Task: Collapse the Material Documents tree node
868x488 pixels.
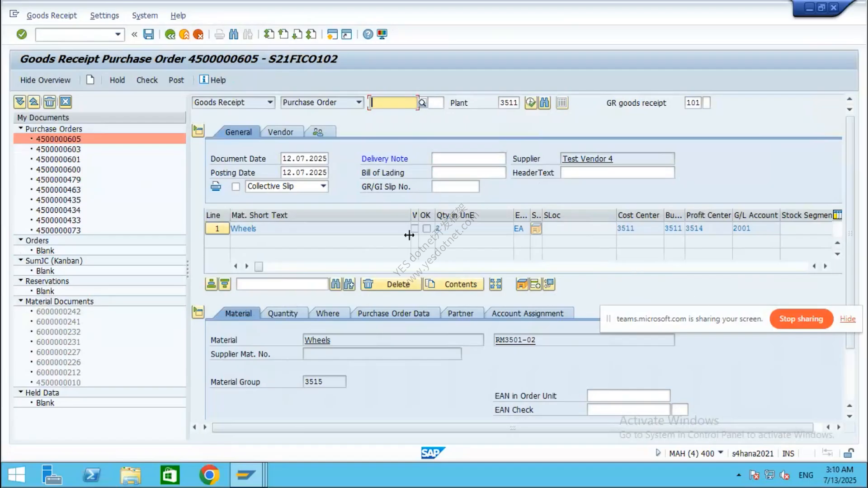Action: (x=21, y=301)
